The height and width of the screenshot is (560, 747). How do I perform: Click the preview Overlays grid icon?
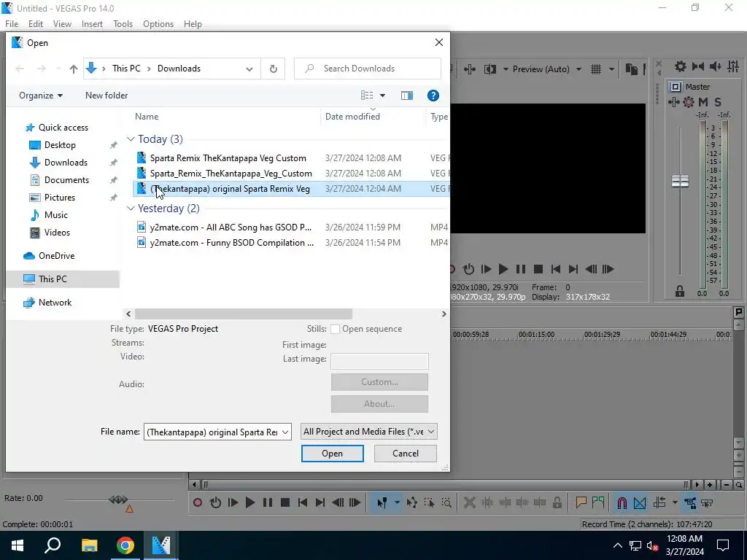click(x=596, y=69)
